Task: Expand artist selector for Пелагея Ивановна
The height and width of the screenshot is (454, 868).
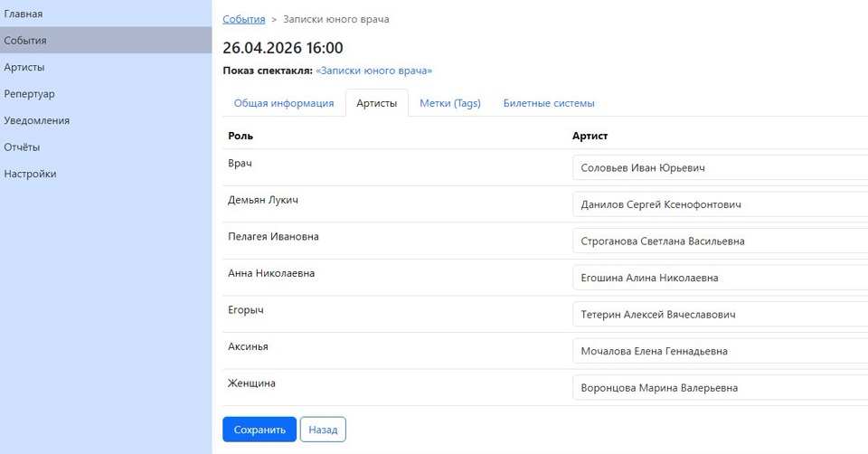Action: tap(720, 241)
